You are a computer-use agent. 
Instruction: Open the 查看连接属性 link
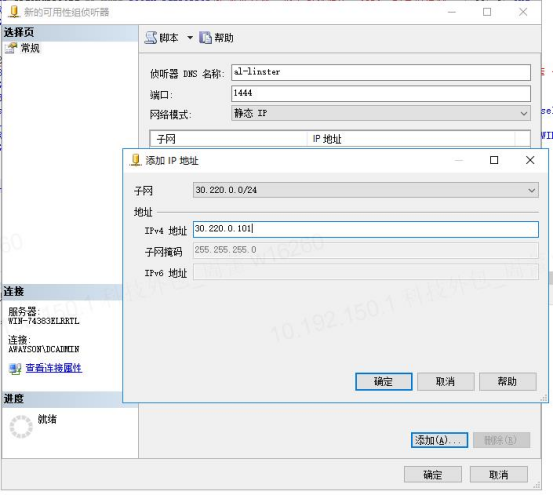coord(54,368)
